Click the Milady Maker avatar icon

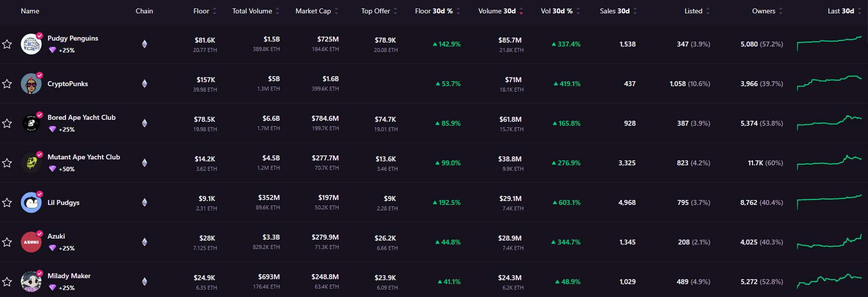pos(31,282)
